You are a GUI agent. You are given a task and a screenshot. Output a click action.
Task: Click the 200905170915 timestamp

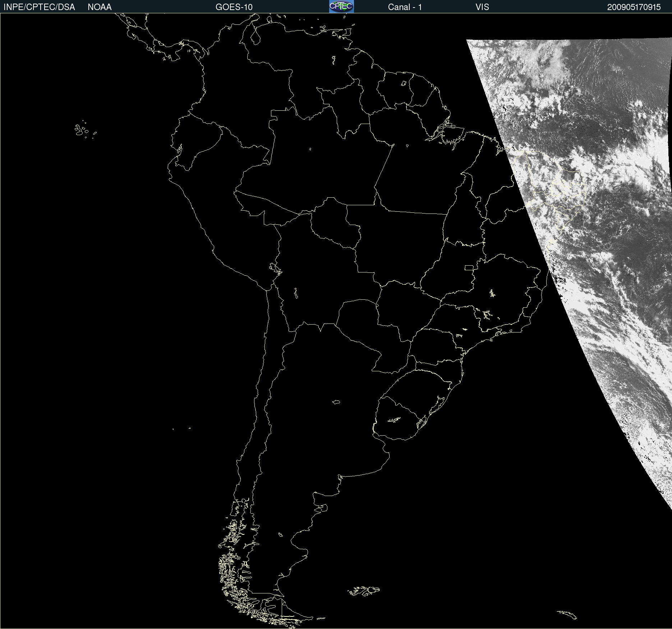point(634,7)
